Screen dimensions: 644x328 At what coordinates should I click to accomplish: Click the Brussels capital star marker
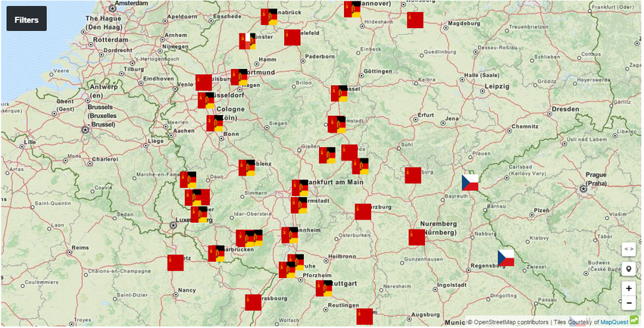click(86, 130)
